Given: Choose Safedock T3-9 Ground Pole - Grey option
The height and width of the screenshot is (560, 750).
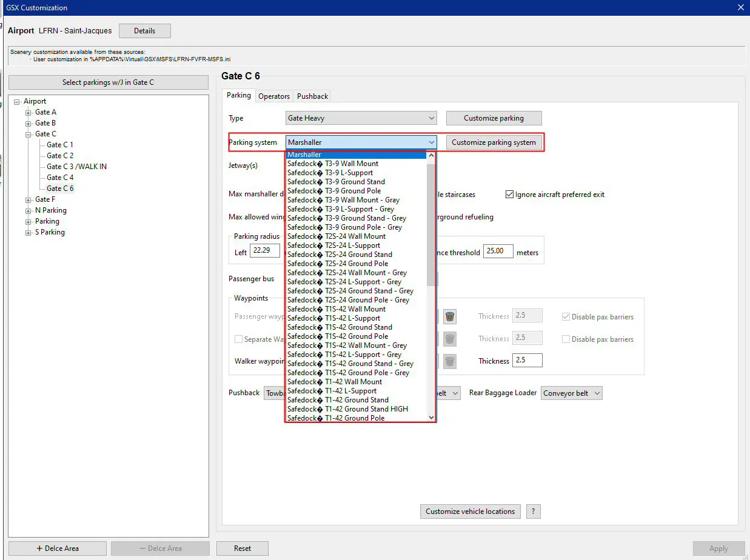Looking at the screenshot, I should tap(357, 227).
